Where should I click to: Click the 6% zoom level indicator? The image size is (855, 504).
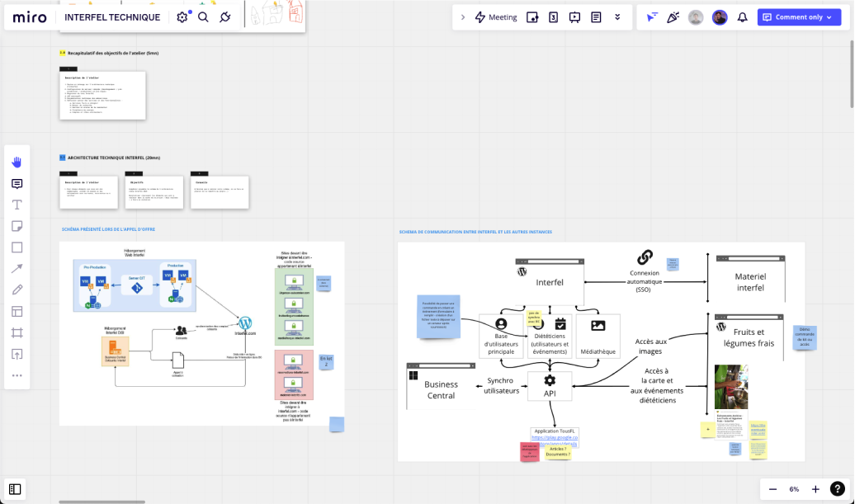(794, 489)
